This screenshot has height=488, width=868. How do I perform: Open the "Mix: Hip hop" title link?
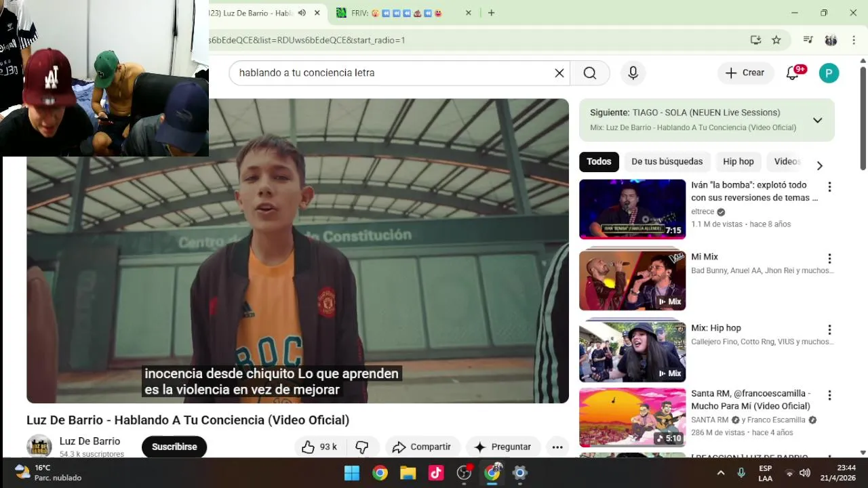pyautogui.click(x=716, y=328)
